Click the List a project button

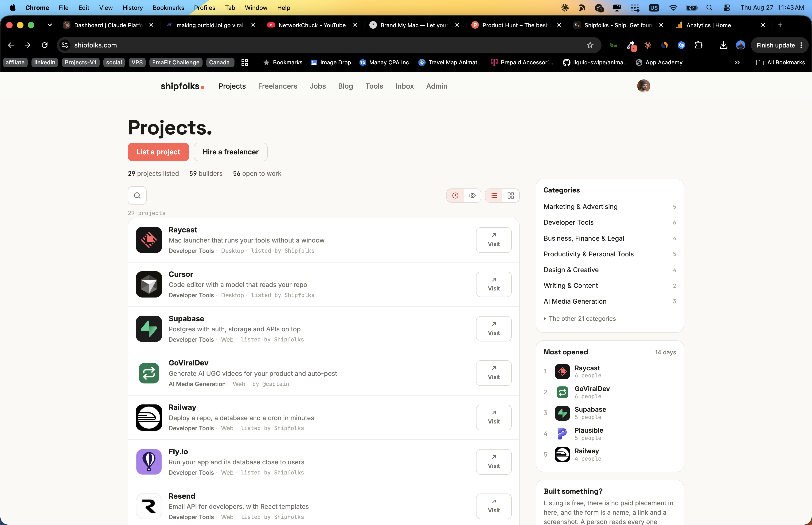158,152
